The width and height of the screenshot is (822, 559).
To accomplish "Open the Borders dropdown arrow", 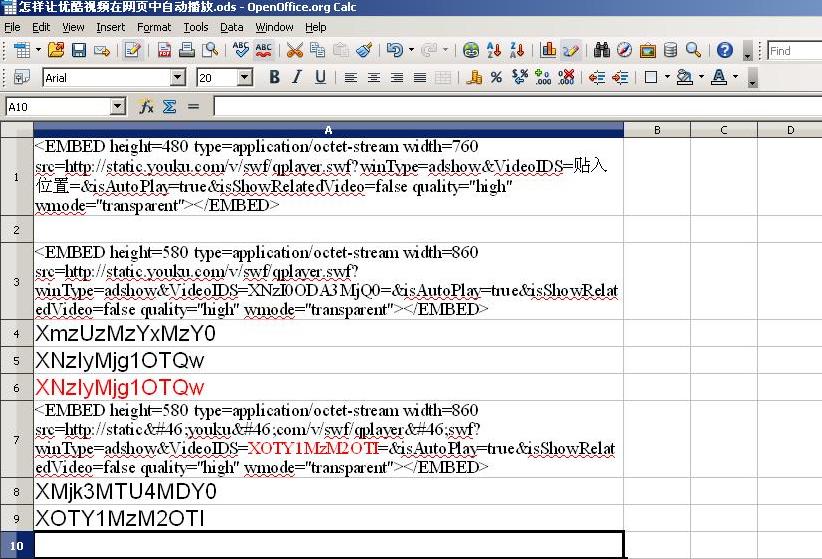I will coord(667,78).
